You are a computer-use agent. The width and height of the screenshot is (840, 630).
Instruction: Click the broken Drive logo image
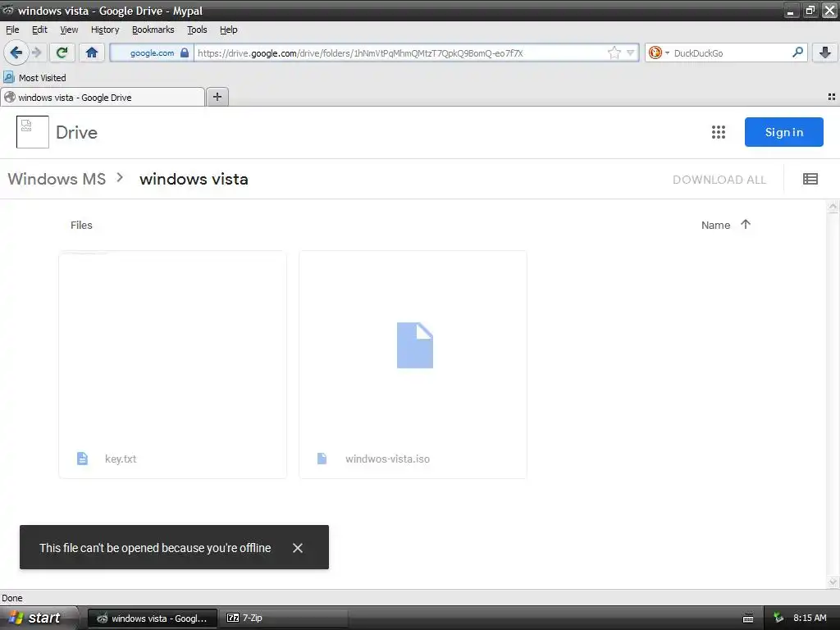33,132
